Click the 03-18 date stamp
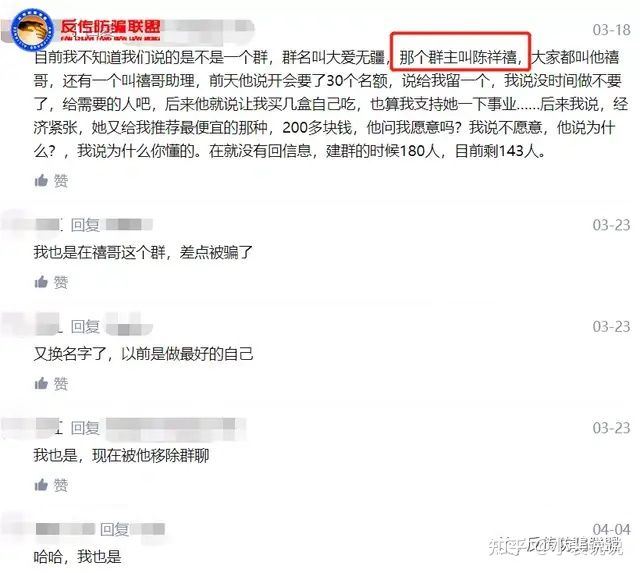This screenshot has height=573, width=640. point(611,30)
